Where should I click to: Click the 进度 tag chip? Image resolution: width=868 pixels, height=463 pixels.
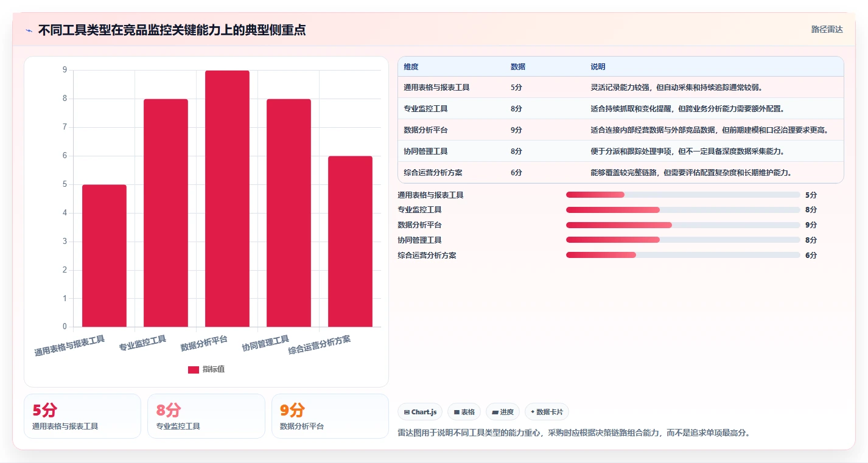pos(503,412)
